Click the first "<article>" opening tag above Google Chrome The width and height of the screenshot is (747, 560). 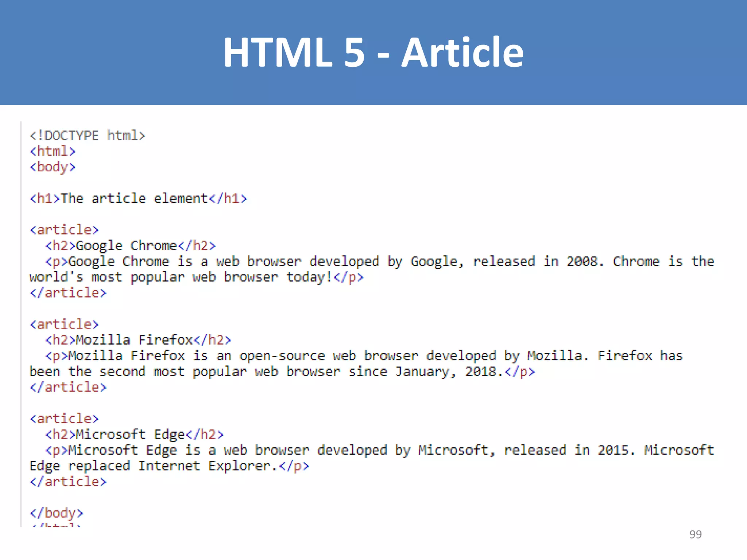click(64, 230)
